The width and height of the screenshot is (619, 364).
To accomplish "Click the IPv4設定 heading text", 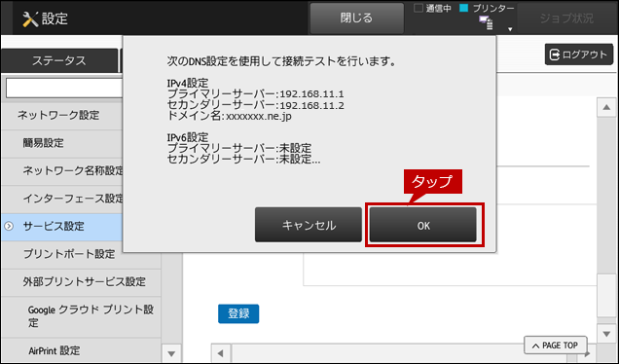I will [x=188, y=83].
